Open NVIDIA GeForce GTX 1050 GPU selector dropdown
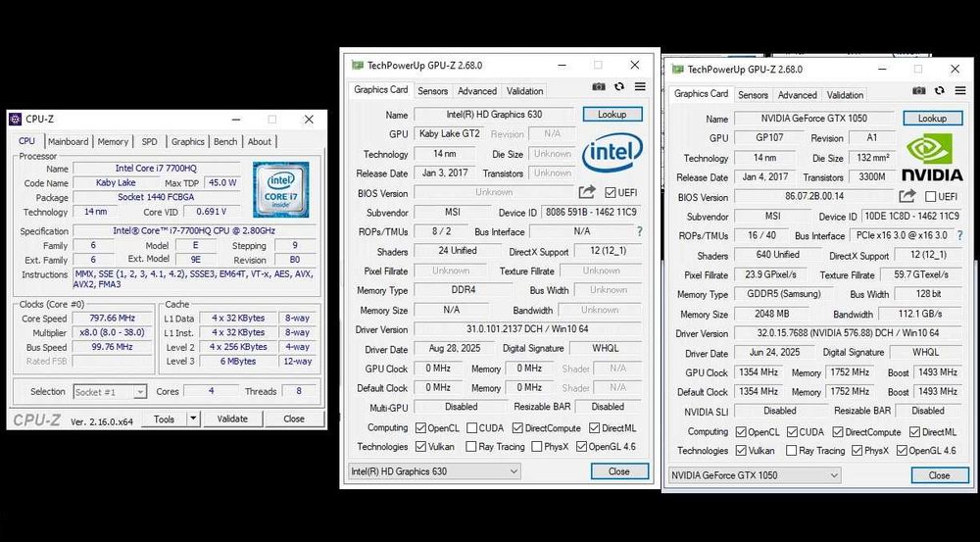Screen dimensions: 980x542 pyautogui.click(x=755, y=475)
